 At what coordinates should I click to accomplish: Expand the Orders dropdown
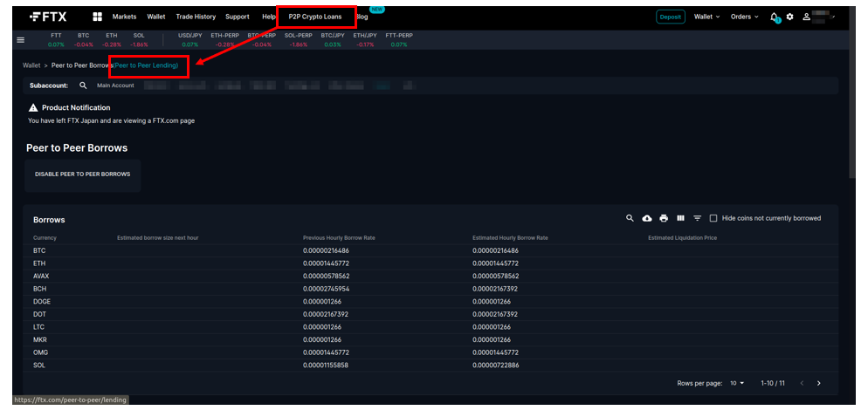click(x=745, y=17)
